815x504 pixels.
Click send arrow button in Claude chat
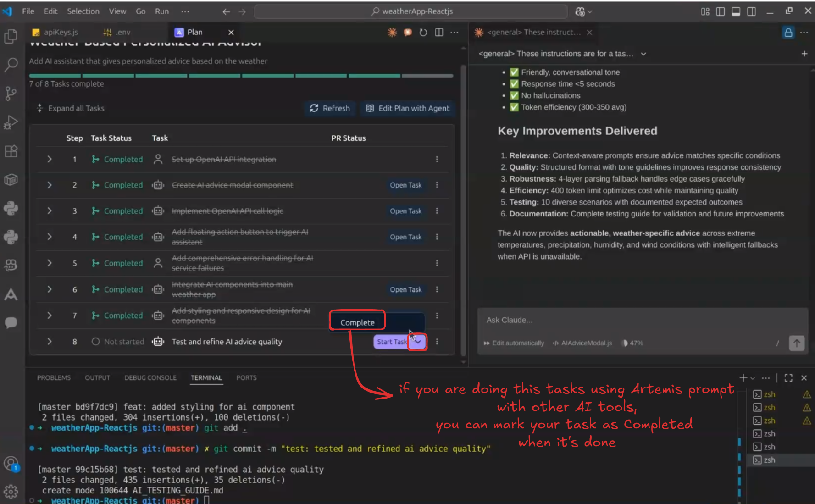click(797, 343)
